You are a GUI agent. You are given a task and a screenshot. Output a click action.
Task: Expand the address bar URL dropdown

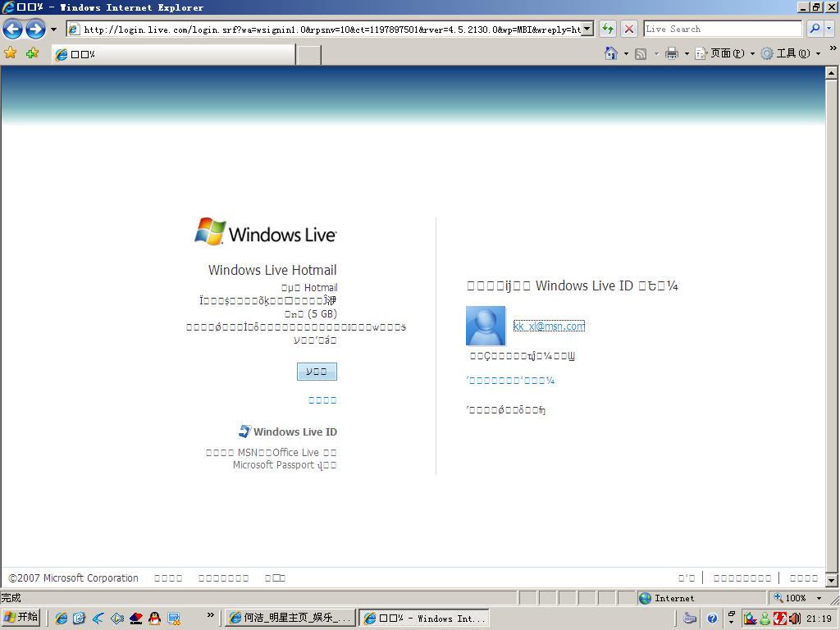tap(587, 29)
